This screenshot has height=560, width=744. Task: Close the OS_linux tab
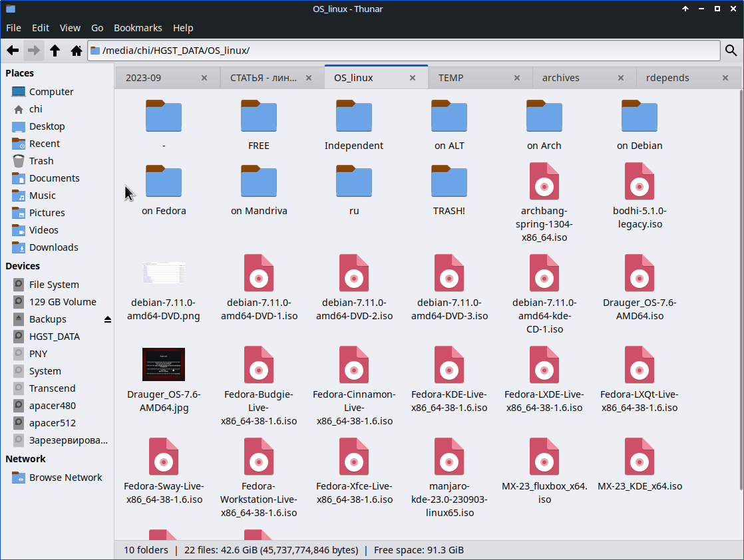pos(413,78)
